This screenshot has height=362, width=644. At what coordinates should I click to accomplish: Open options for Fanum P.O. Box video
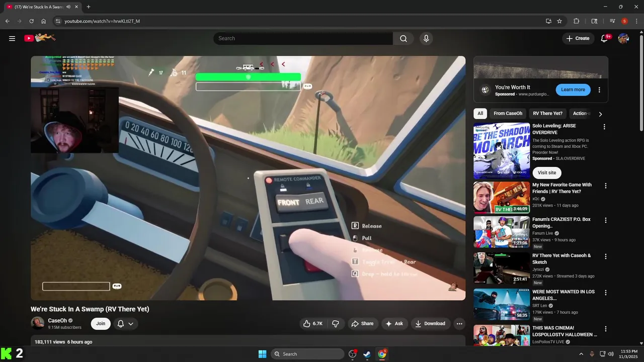pos(605,220)
